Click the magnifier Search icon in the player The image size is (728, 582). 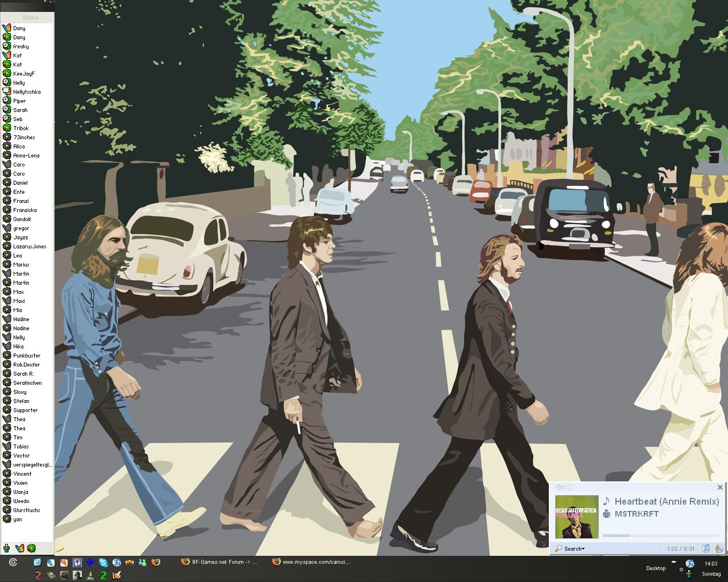559,548
